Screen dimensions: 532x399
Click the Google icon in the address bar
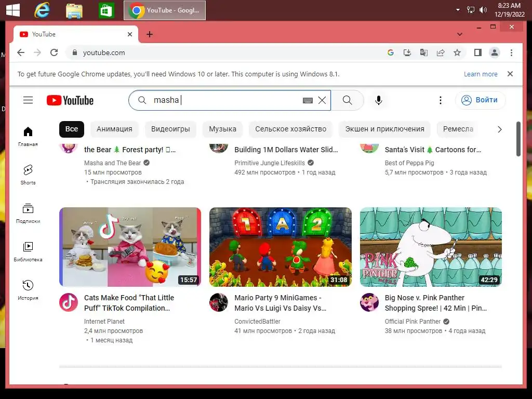pyautogui.click(x=391, y=52)
